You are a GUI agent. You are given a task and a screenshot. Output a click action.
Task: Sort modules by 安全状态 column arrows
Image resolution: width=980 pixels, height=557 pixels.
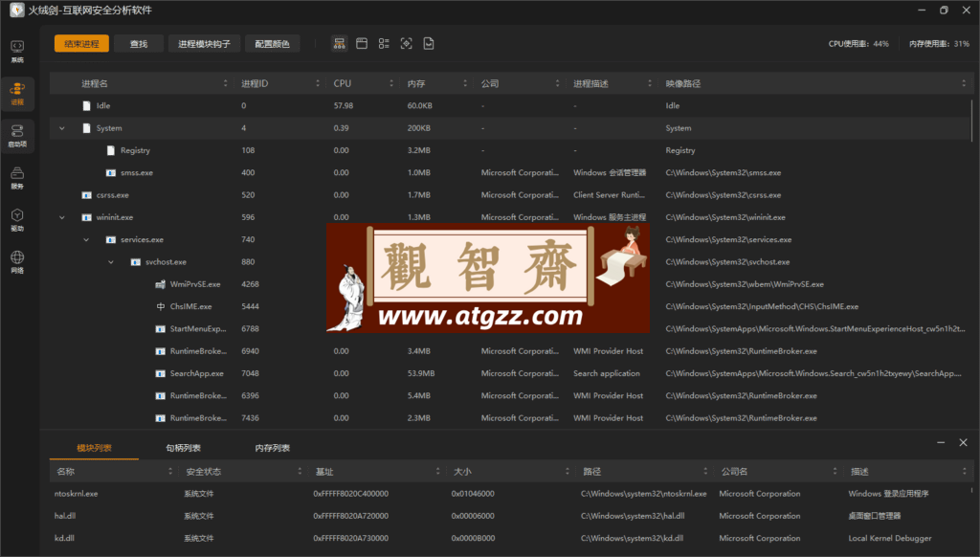[300, 472]
